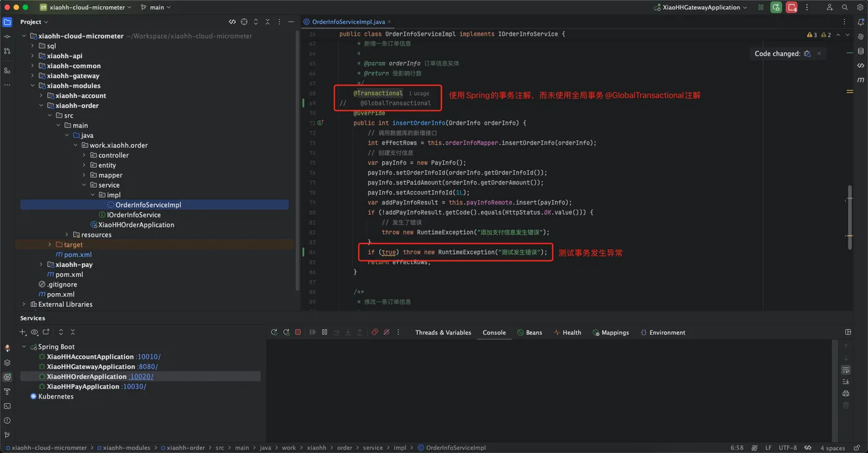Open the run configuration dropdown XiaoHHGatewayApplication
The width and height of the screenshot is (868, 453).
click(x=700, y=7)
